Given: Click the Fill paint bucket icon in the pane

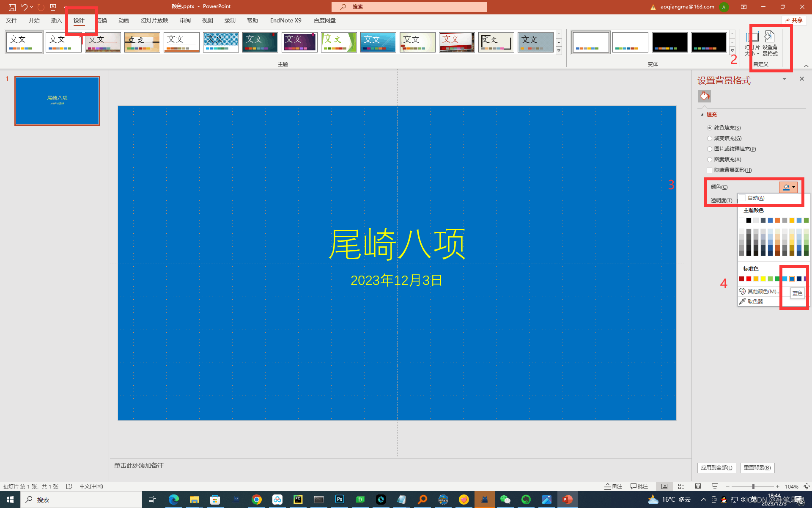Looking at the screenshot, I should click(705, 96).
